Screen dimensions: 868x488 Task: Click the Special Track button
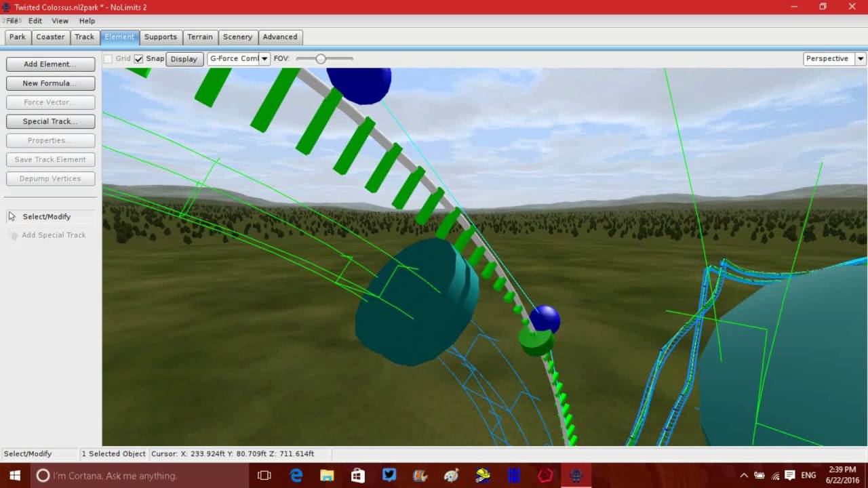(50, 121)
